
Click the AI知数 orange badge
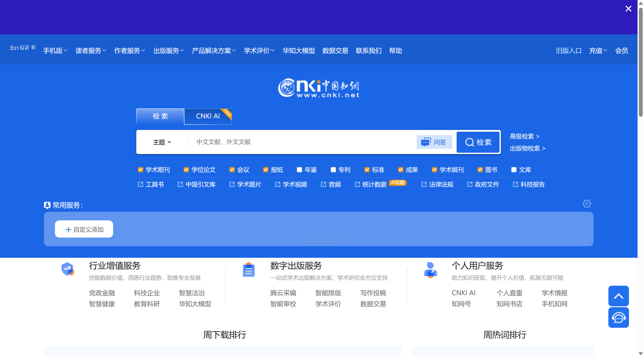coord(398,183)
